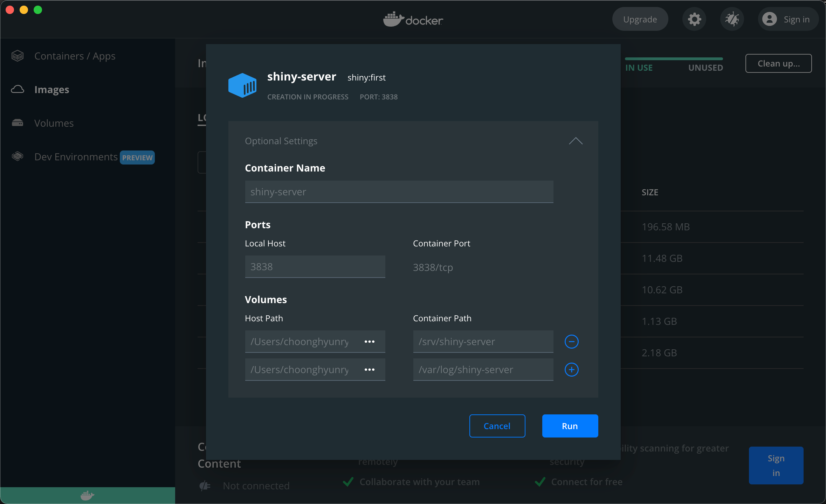
Task: Click the shiny:first image tag text
Action: click(x=366, y=77)
